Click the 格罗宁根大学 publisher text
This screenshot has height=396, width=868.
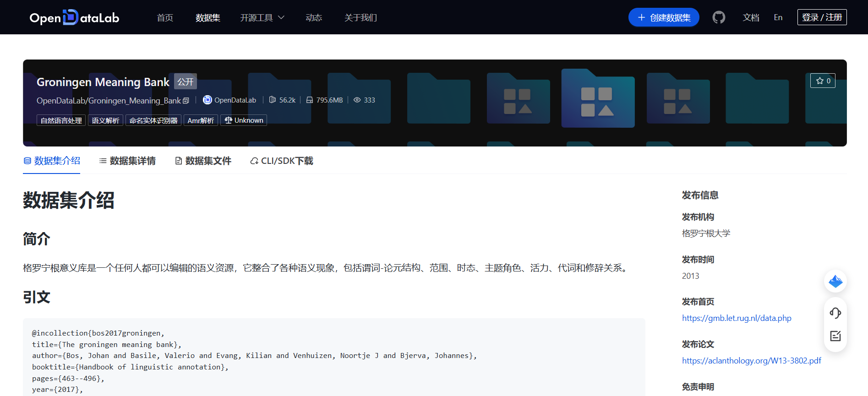tap(706, 233)
